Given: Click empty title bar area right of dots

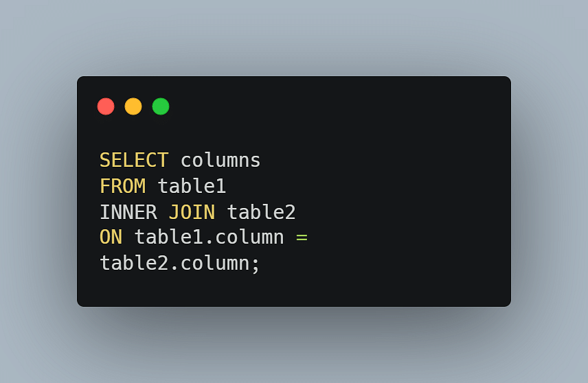Looking at the screenshot, I should 337,106.
